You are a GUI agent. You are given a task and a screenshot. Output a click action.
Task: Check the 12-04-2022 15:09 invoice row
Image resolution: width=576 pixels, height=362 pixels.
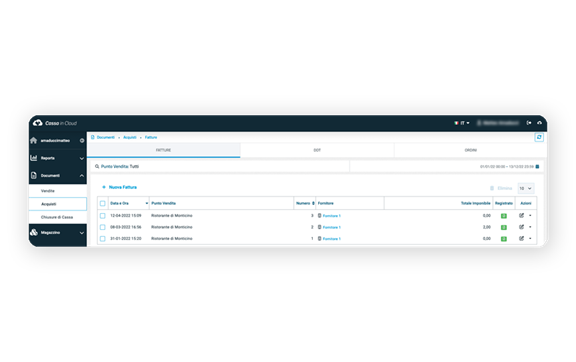tap(102, 216)
